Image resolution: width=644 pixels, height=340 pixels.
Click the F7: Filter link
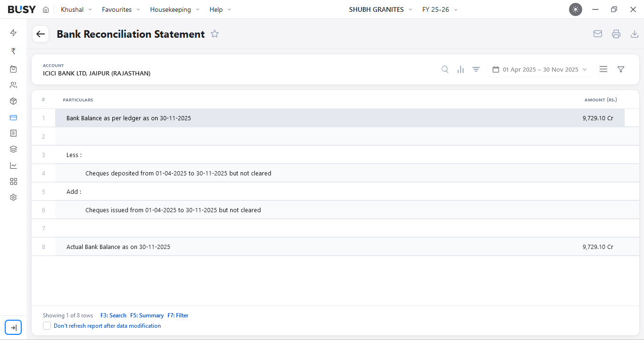178,315
